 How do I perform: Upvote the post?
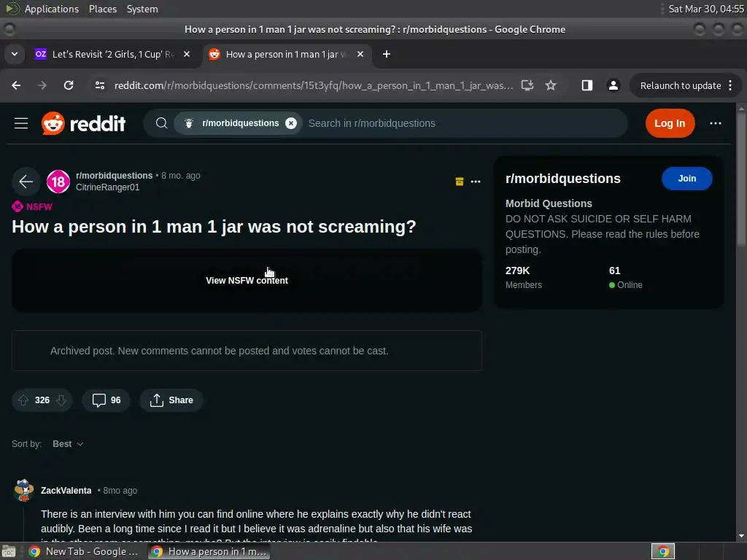[23, 400]
